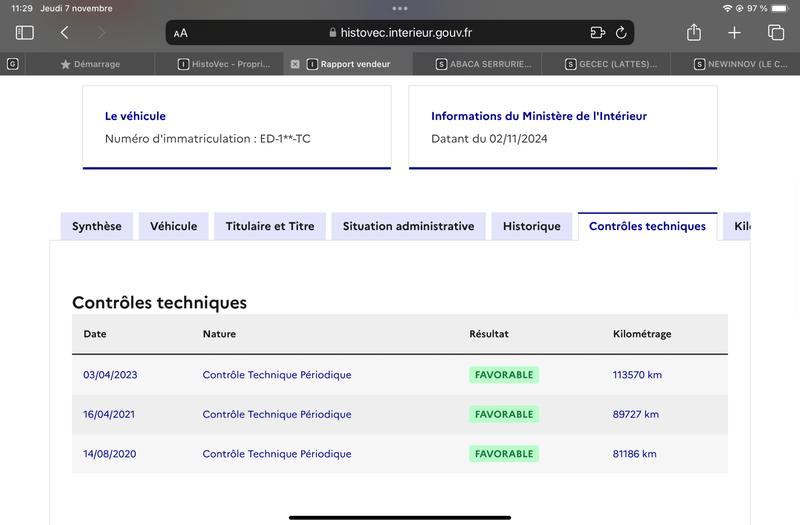Click the Date column header

click(95, 334)
